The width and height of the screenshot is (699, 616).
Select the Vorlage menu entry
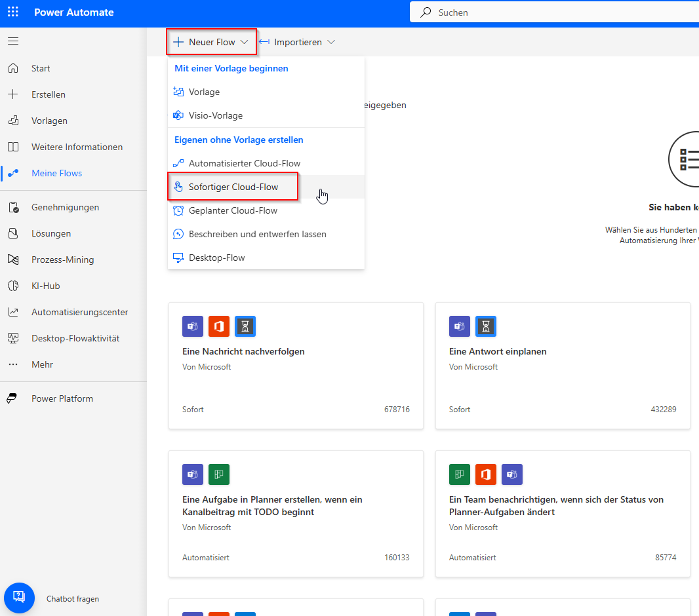click(266, 92)
